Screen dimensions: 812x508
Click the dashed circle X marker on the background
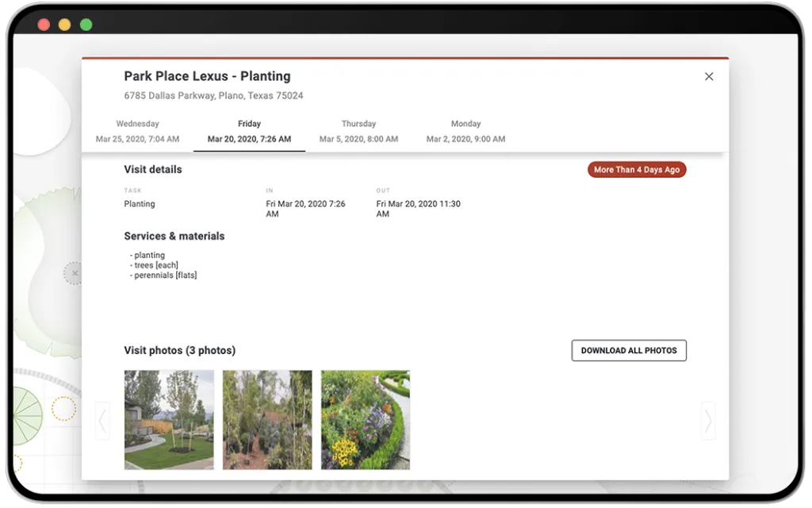(x=74, y=273)
